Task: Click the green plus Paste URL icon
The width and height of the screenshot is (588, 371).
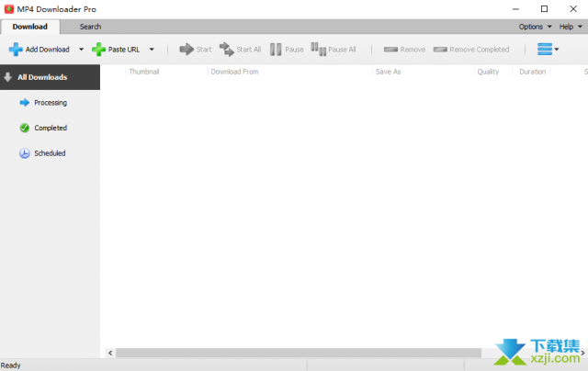Action: [98, 49]
